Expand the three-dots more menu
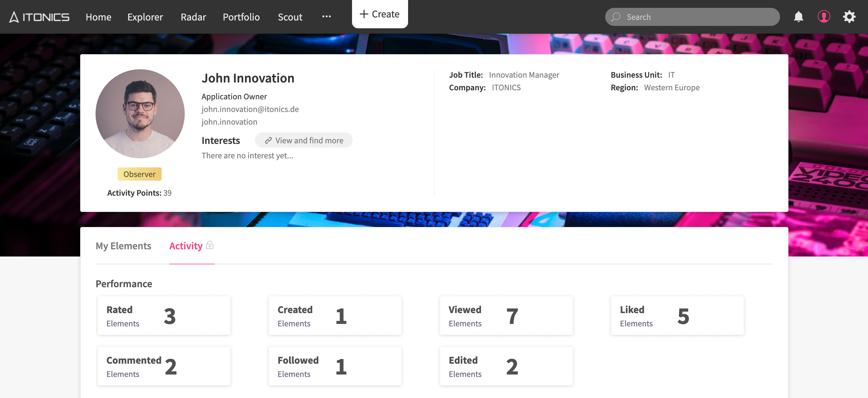Viewport: 868px width, 398px height. click(x=326, y=17)
